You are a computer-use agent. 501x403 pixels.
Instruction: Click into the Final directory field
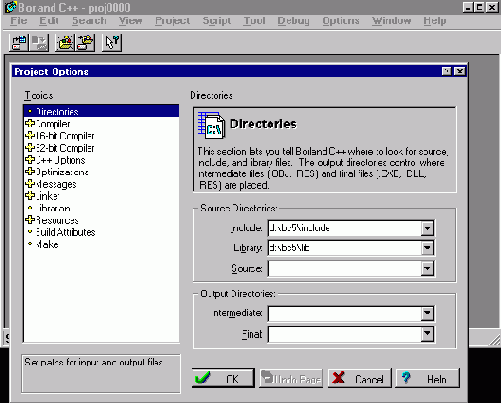pyautogui.click(x=344, y=334)
